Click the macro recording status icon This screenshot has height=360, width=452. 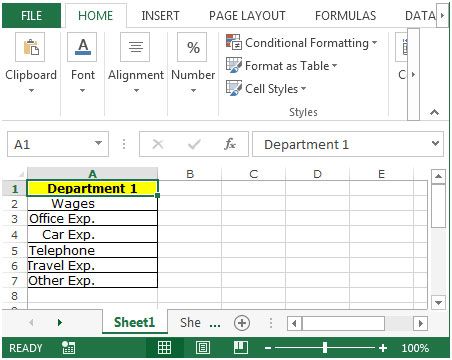(x=68, y=348)
